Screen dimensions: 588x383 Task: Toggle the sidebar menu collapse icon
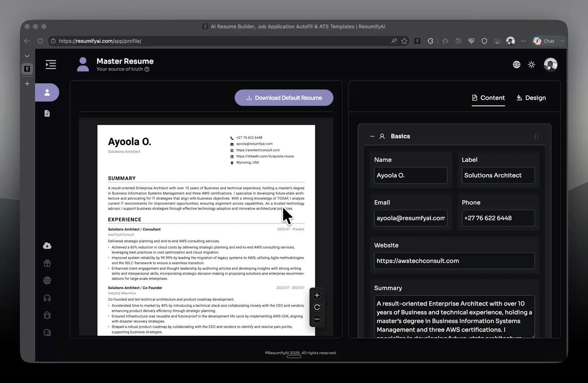[51, 65]
